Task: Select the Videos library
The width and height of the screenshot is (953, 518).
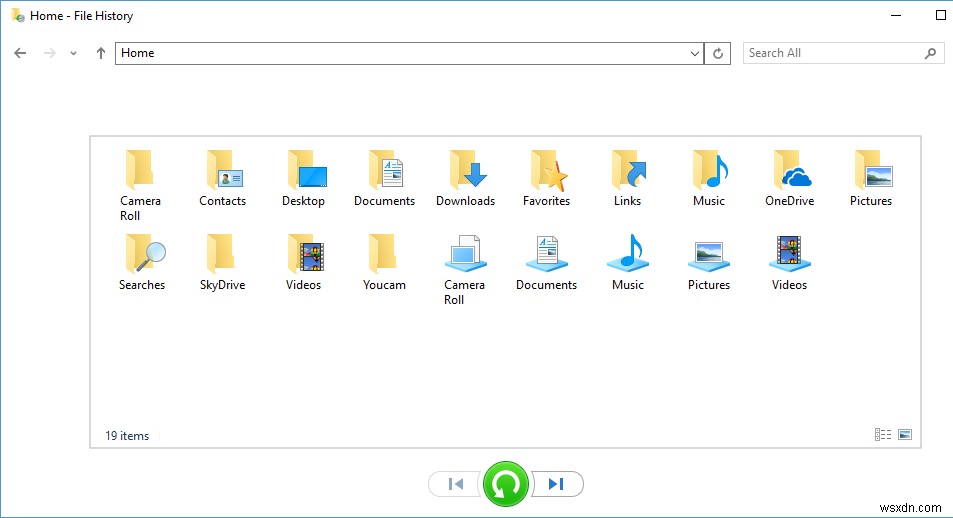Action: pos(790,263)
